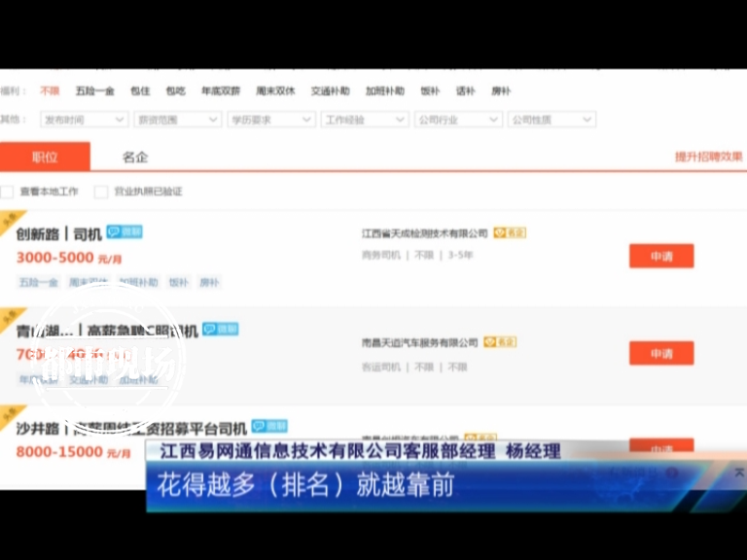The width and height of the screenshot is (747, 560).
Task: Open the 工作经验 dropdown
Action: click(365, 120)
